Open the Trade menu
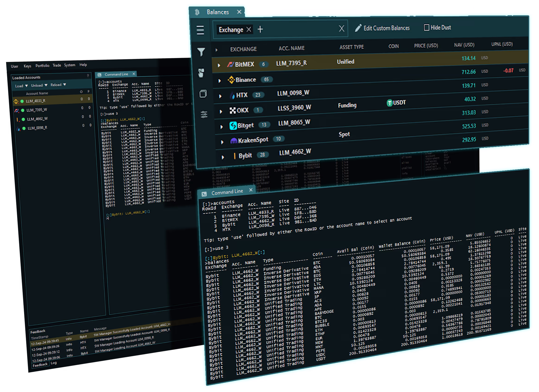 click(x=57, y=65)
